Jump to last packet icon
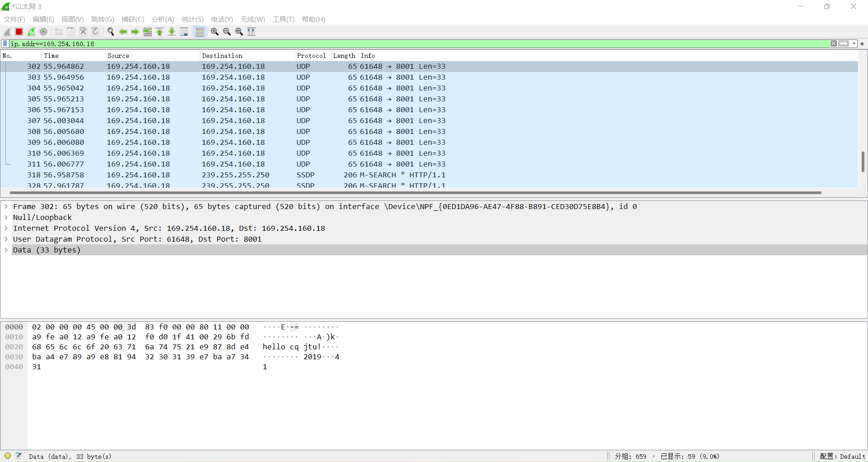Image resolution: width=868 pixels, height=462 pixels. (172, 32)
